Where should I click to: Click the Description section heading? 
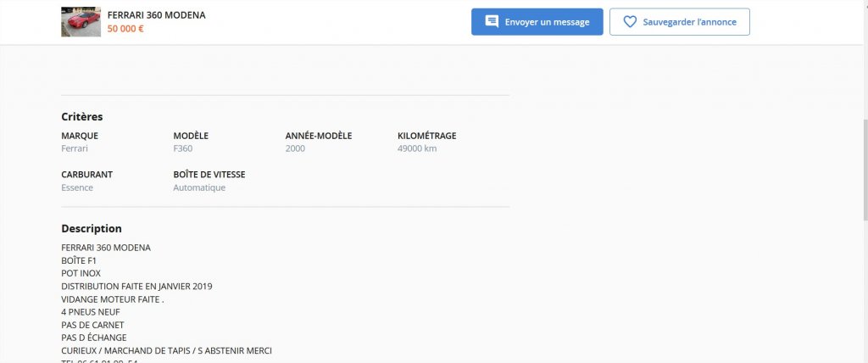point(92,228)
